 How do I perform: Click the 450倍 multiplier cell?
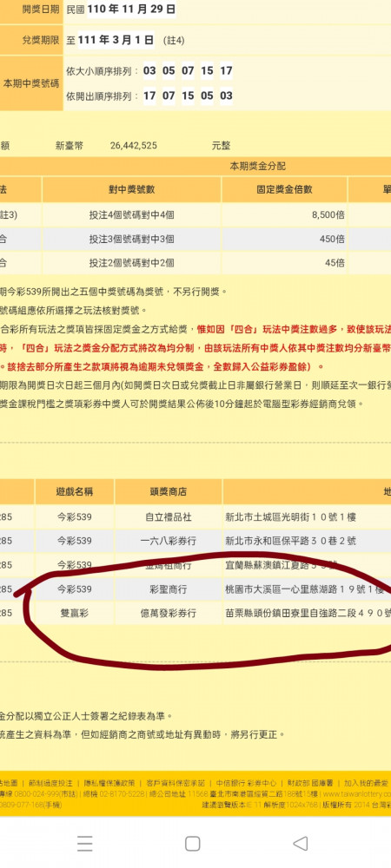(284, 239)
